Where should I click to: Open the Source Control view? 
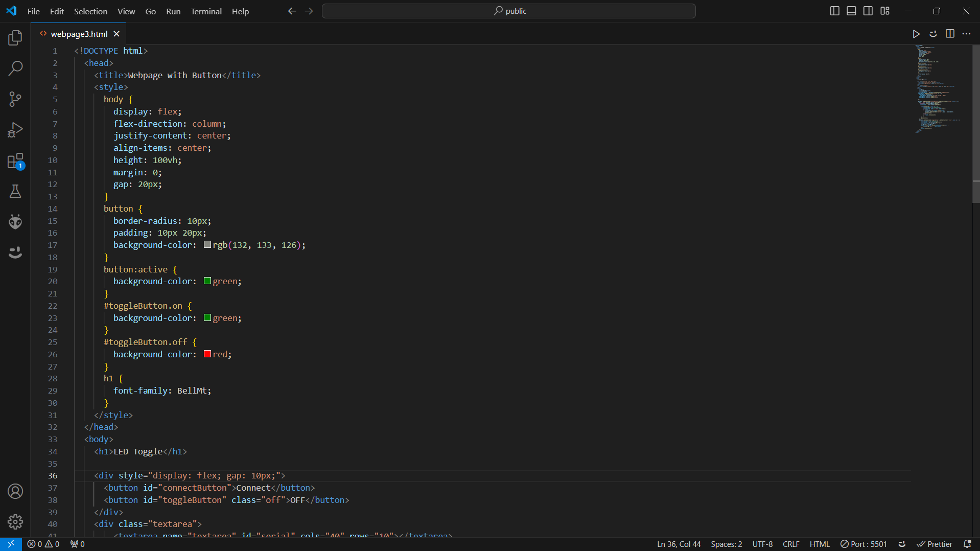tap(15, 99)
